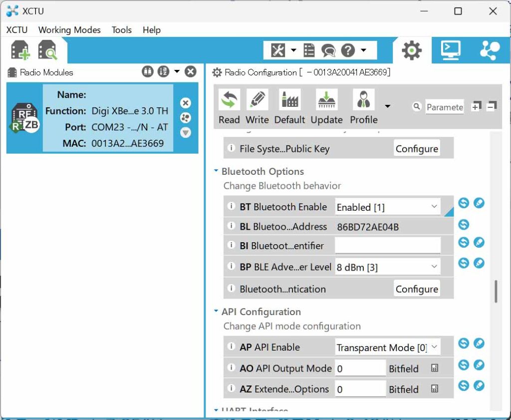Collapse the Bluetooth Options section

pyautogui.click(x=216, y=171)
